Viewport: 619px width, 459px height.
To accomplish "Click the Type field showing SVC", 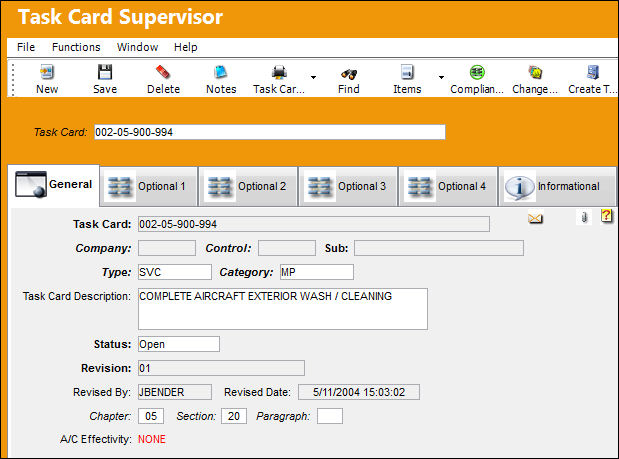I will [175, 272].
